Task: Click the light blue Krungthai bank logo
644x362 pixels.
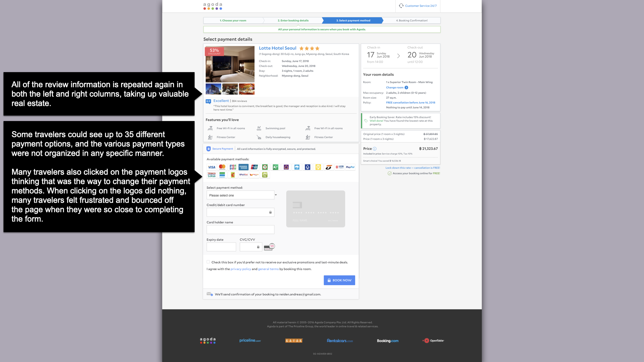Action: point(297,167)
